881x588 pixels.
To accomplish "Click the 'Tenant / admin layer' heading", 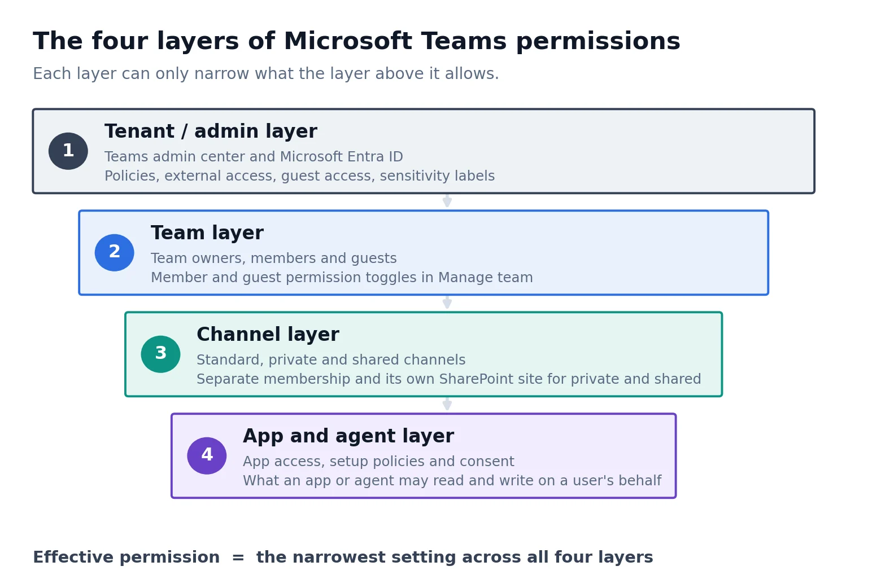I will pyautogui.click(x=211, y=131).
